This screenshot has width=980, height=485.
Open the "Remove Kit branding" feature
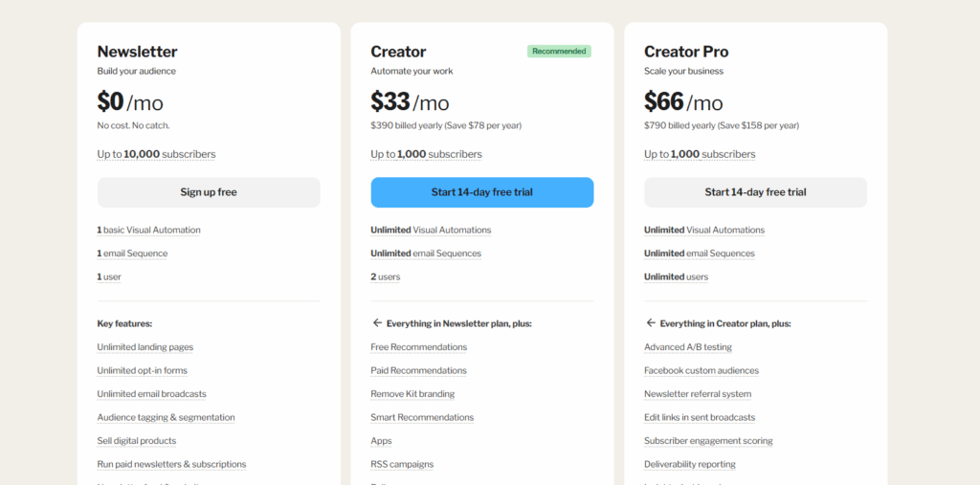pos(412,394)
